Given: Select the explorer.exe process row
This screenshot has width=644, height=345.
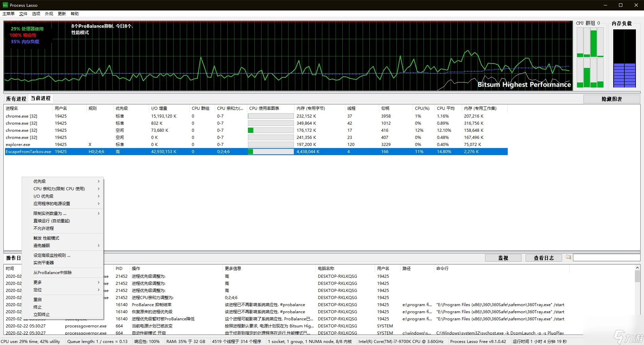Looking at the screenshot, I should click(256, 145).
